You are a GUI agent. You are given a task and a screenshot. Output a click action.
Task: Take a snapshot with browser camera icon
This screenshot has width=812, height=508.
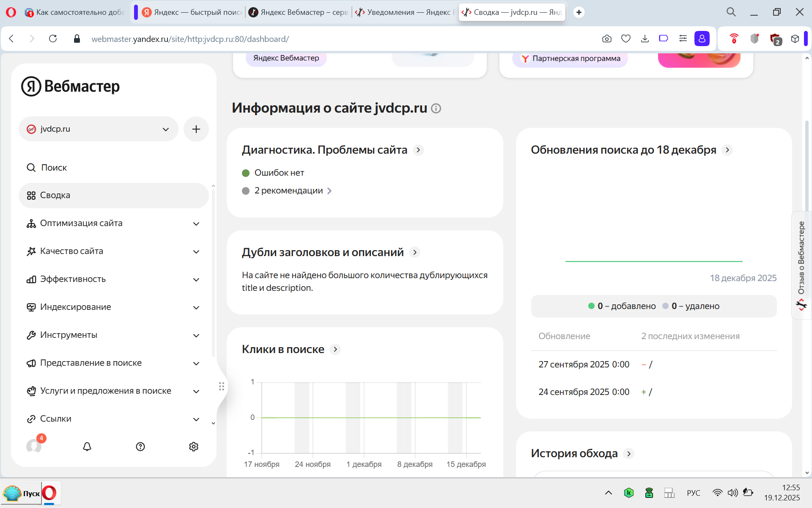pyautogui.click(x=607, y=39)
